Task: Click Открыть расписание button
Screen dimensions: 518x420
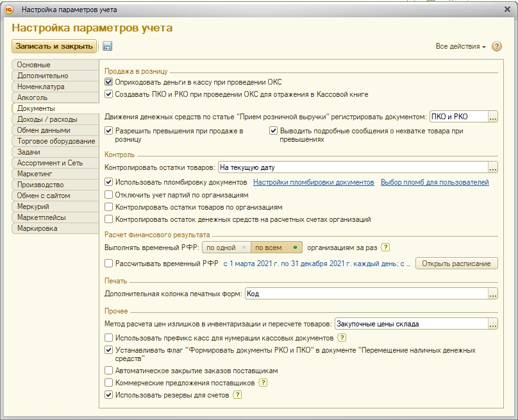Action: tap(456, 264)
